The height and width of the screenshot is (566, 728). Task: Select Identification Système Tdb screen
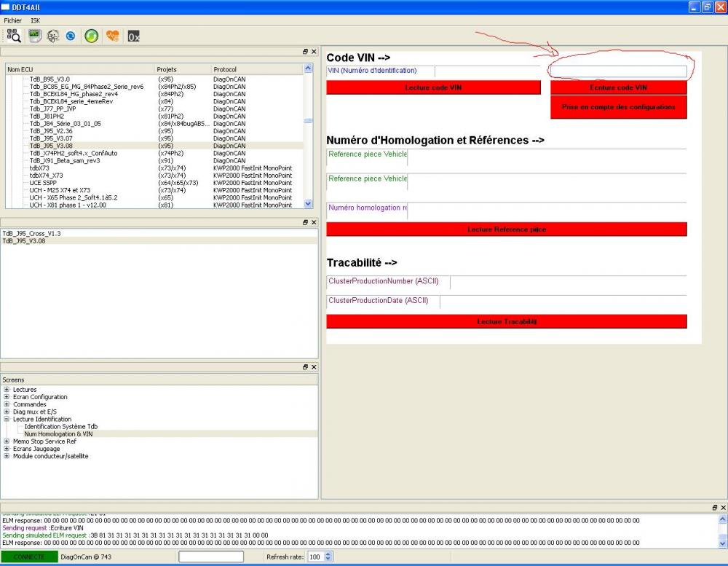61,427
